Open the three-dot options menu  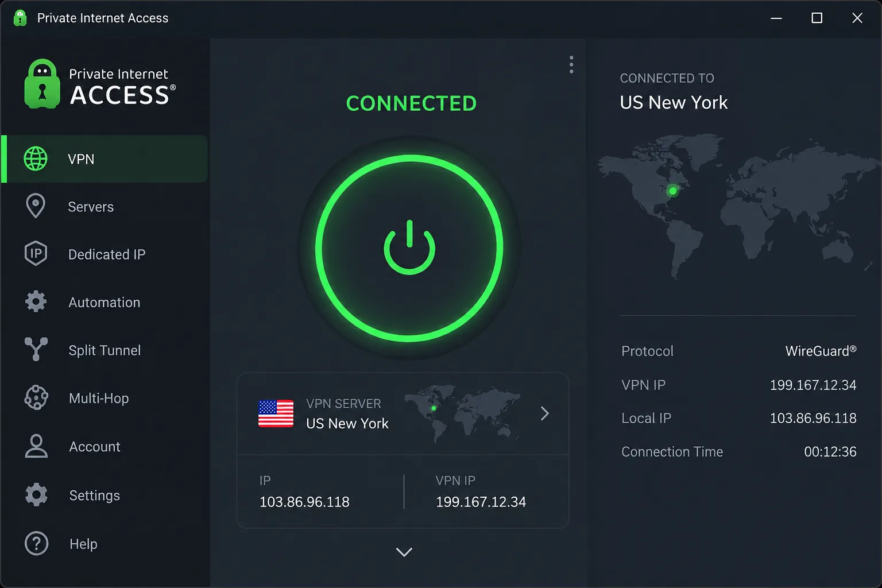point(571,64)
